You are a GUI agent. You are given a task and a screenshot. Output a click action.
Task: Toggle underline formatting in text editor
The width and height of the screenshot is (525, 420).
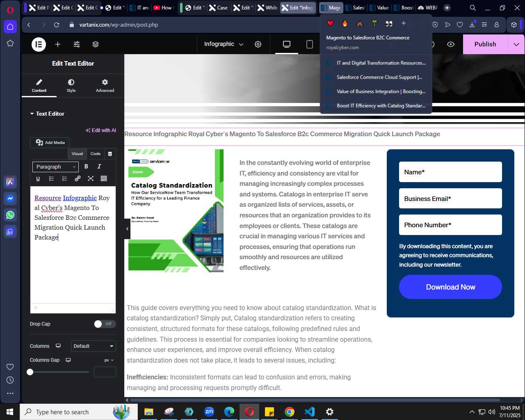[x=38, y=178]
